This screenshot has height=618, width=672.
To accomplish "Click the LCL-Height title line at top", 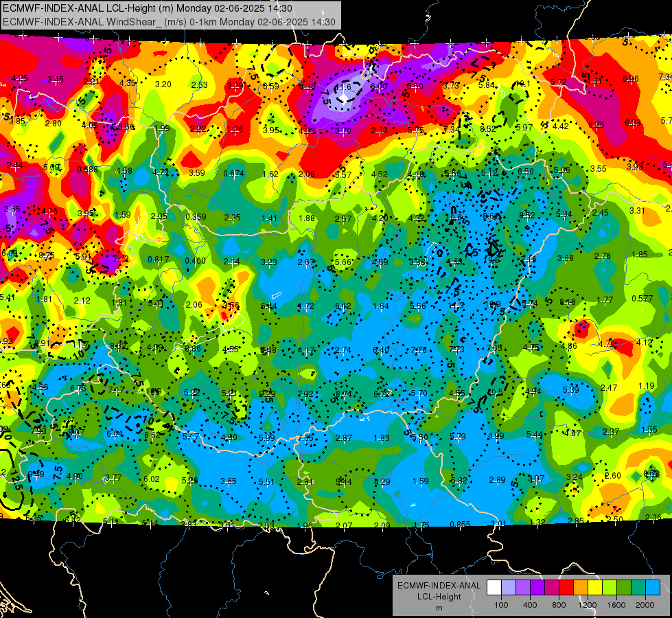I will click(x=148, y=8).
